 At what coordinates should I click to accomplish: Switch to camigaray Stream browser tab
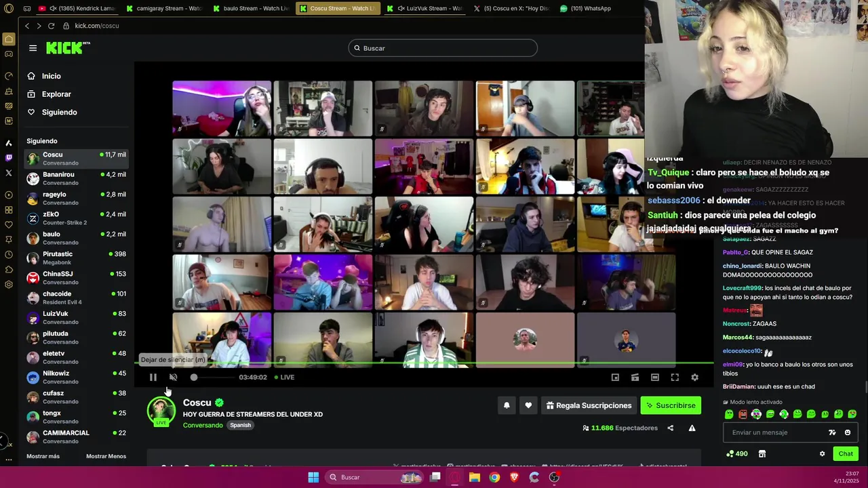click(165, 8)
